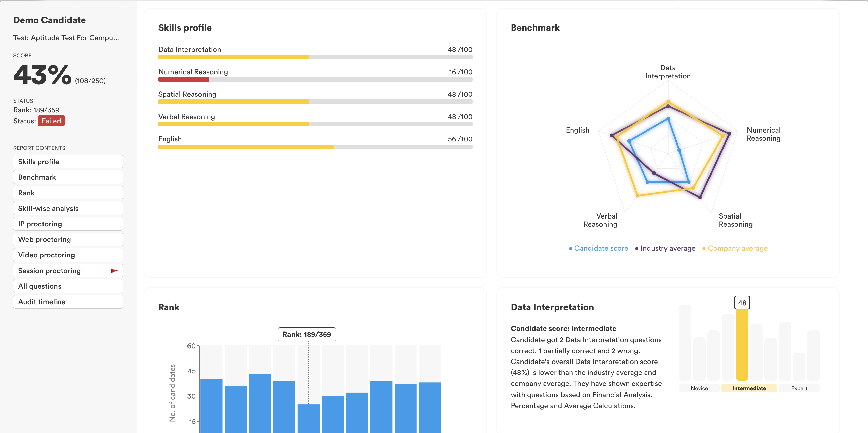Click the 48 score marker bubble
The image size is (868, 433).
click(742, 302)
